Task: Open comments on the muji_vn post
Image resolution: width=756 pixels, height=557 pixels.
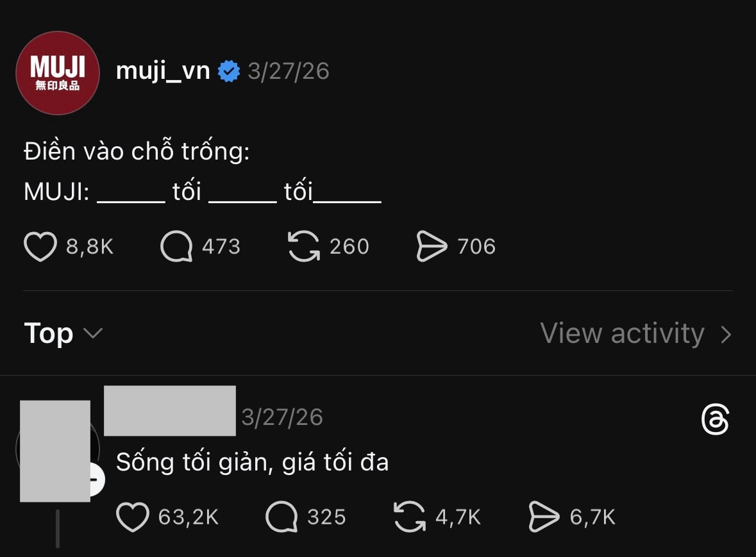Action: click(x=176, y=247)
